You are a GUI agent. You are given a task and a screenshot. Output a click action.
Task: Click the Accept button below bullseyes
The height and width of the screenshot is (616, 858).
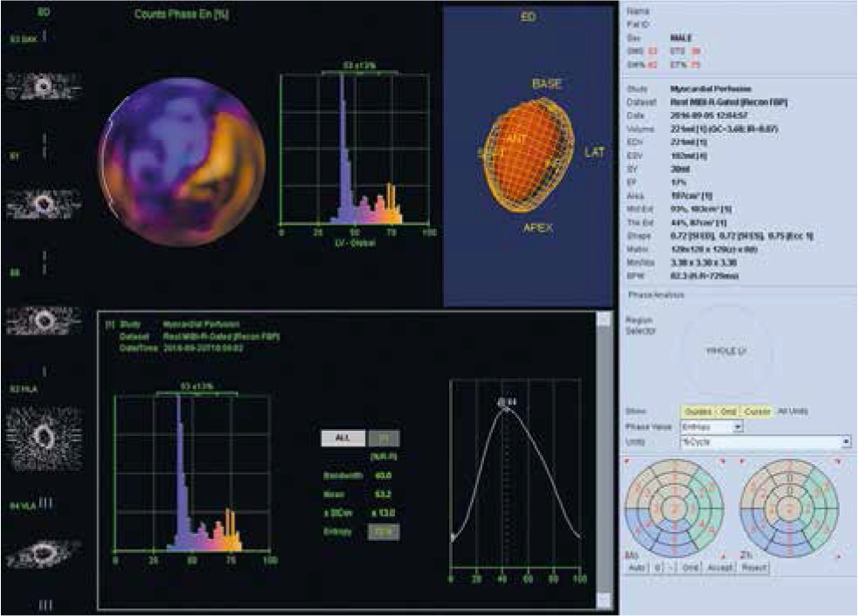(x=719, y=567)
